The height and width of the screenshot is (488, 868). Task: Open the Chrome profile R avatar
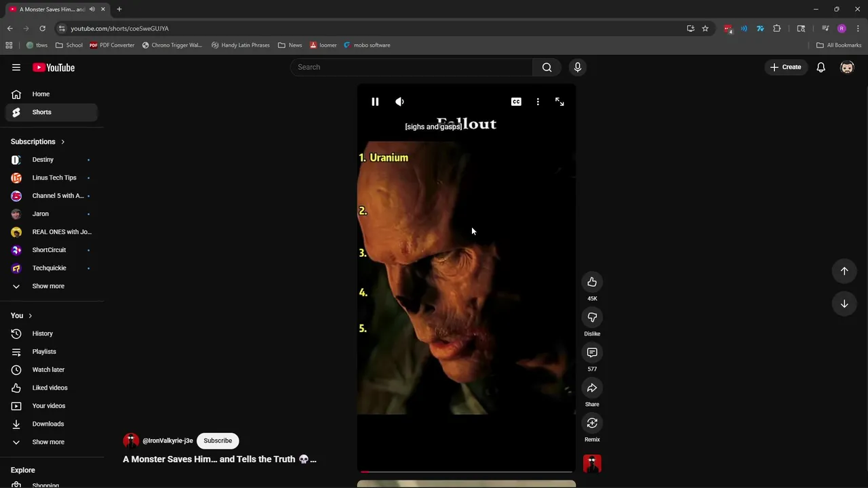tap(842, 28)
